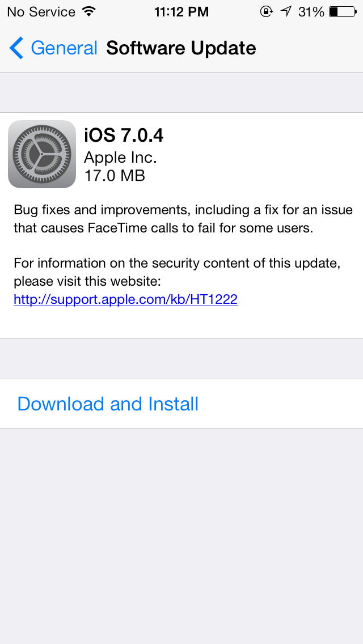Tap the back chevron arrow
Image resolution: width=363 pixels, height=644 pixels.
click(16, 48)
